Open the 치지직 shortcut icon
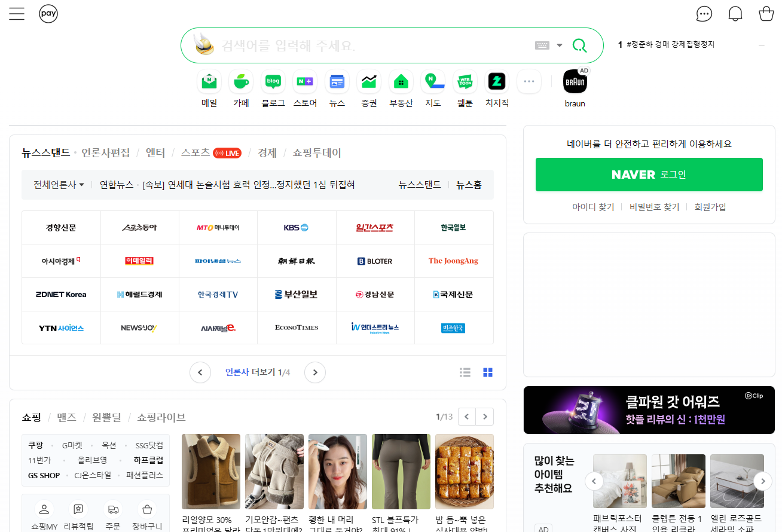The width and height of the screenshot is (782, 532). pyautogui.click(x=497, y=82)
